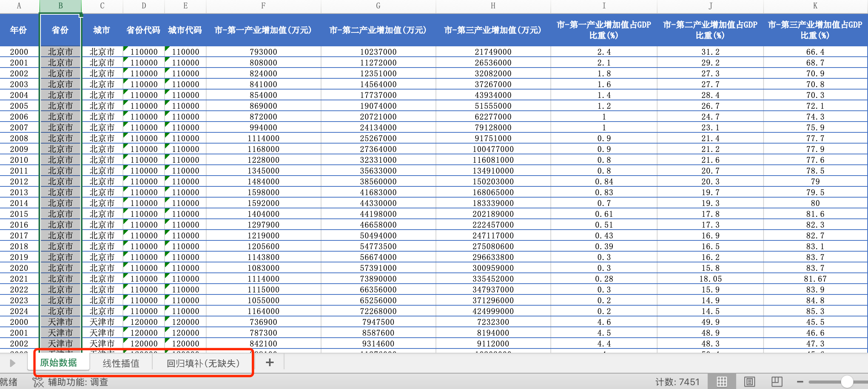Select the cell containing 10237000
Image resolution: width=868 pixels, height=389 pixels.
point(378,52)
